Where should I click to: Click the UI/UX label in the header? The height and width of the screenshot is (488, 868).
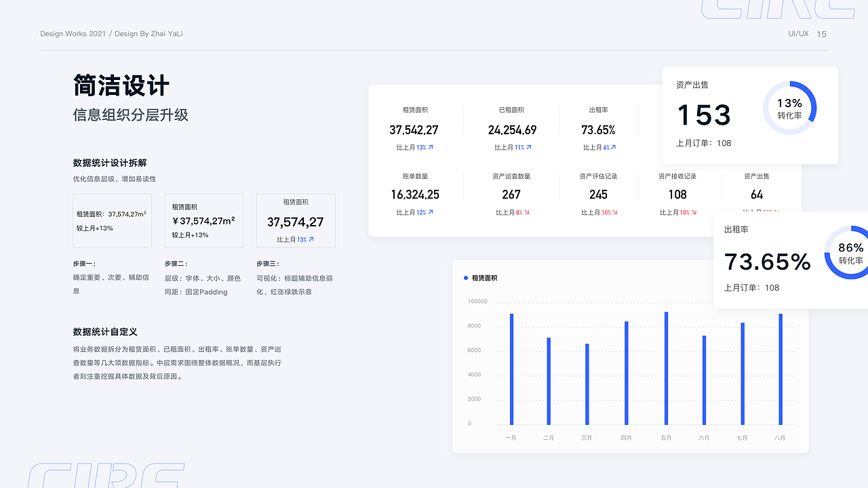click(798, 34)
